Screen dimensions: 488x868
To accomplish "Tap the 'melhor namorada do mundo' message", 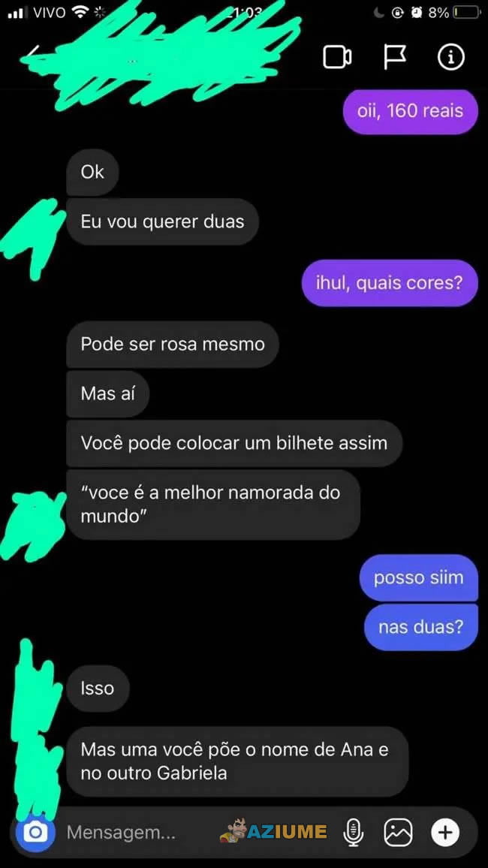I will click(213, 505).
